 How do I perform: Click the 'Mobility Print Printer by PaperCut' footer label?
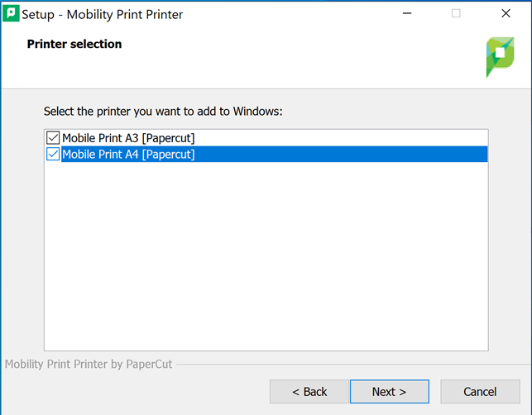[89, 364]
